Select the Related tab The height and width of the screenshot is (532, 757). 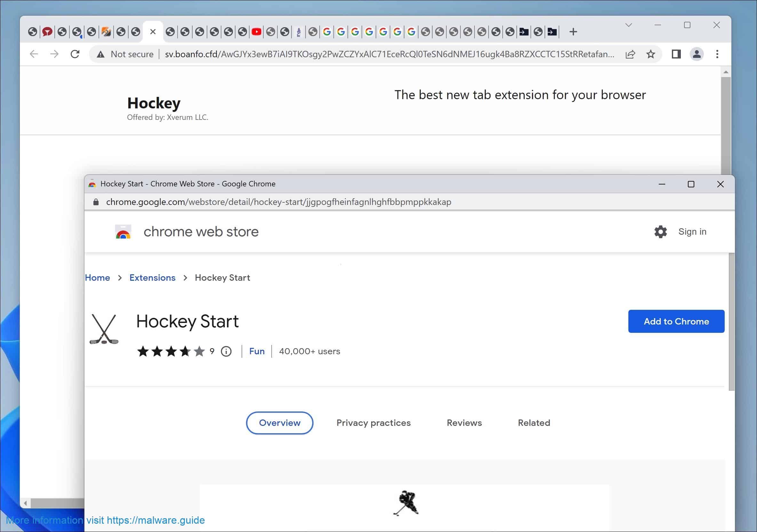[x=534, y=423]
